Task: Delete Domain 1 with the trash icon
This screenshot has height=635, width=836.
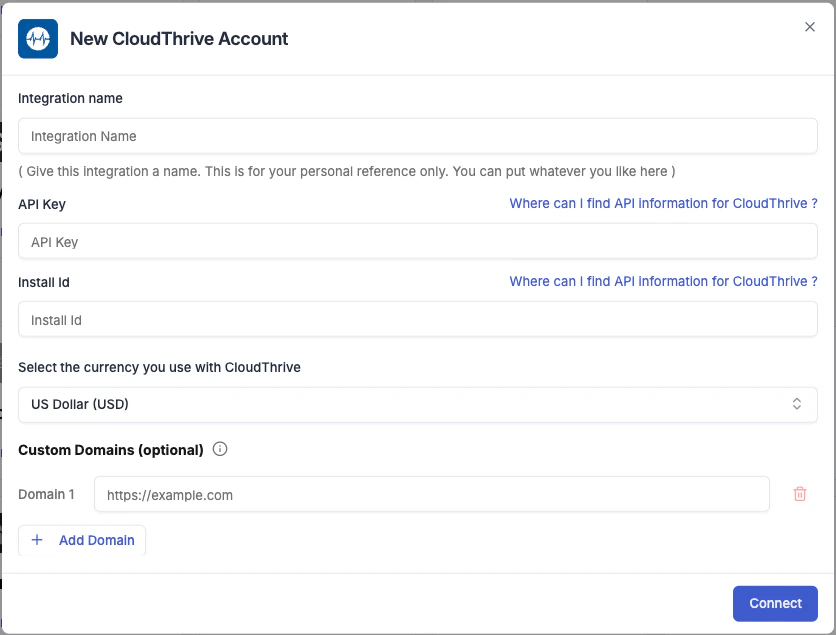Action: (x=800, y=494)
